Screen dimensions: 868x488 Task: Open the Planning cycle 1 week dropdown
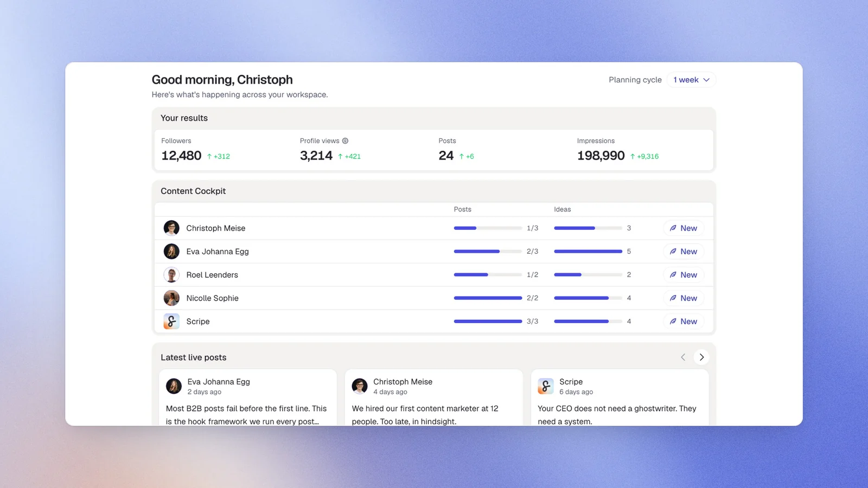[x=691, y=80]
